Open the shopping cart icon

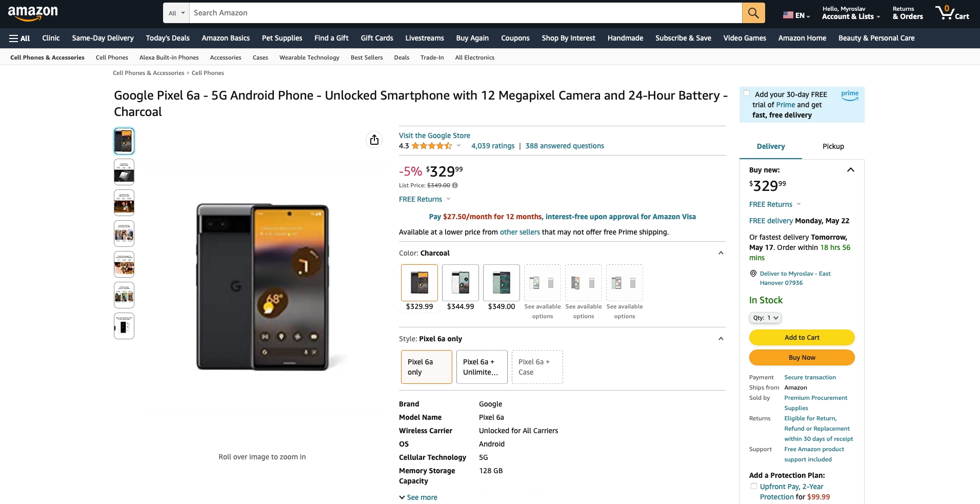coord(952,13)
